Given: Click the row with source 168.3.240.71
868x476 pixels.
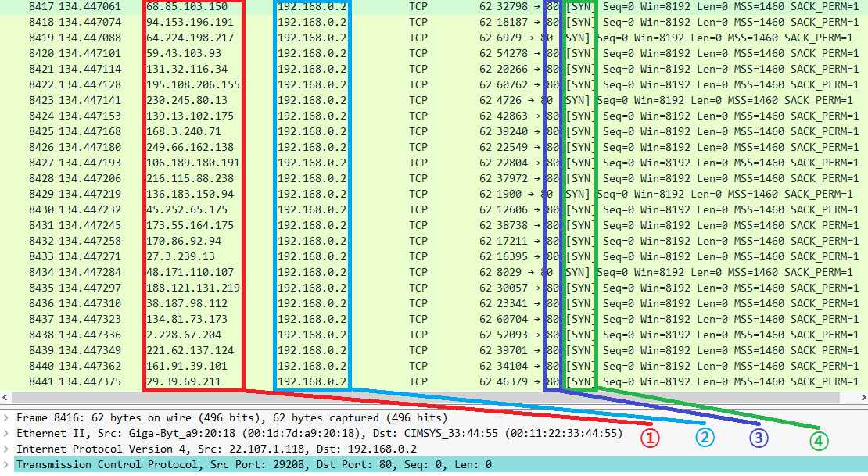Looking at the screenshot, I should [434, 132].
